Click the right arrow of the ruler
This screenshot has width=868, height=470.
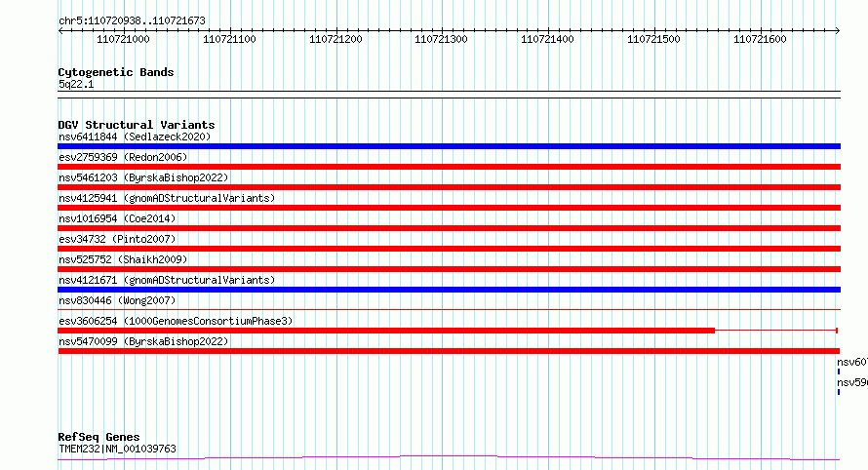click(x=837, y=30)
